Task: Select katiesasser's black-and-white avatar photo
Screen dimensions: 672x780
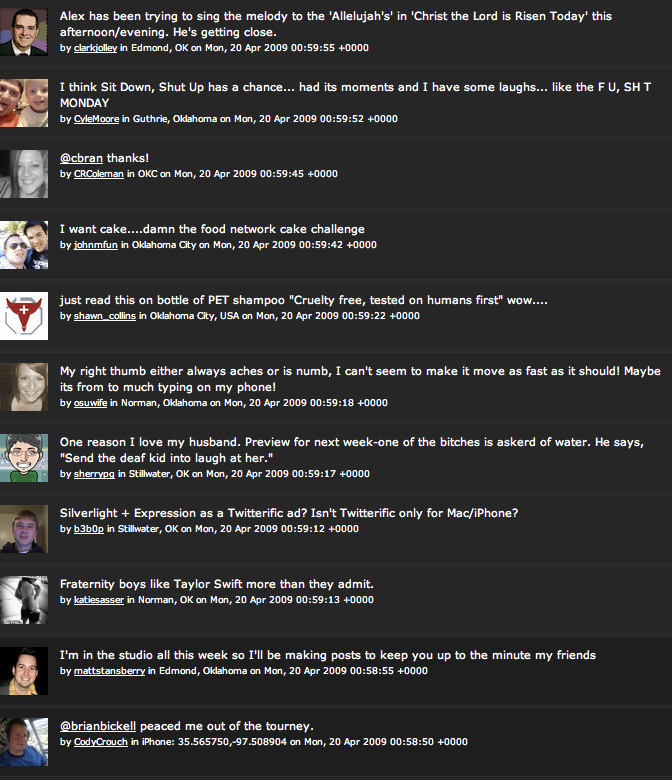Action: pyautogui.click(x=24, y=600)
